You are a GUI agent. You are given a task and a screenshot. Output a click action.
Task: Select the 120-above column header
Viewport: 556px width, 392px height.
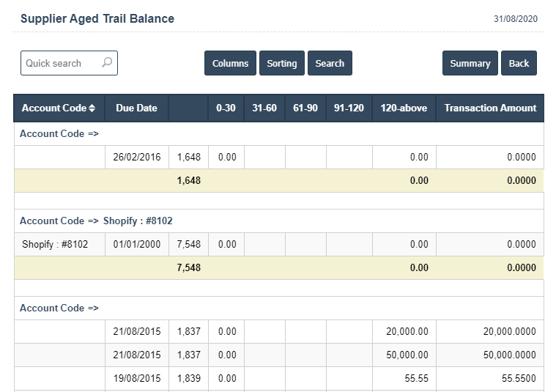coord(404,108)
